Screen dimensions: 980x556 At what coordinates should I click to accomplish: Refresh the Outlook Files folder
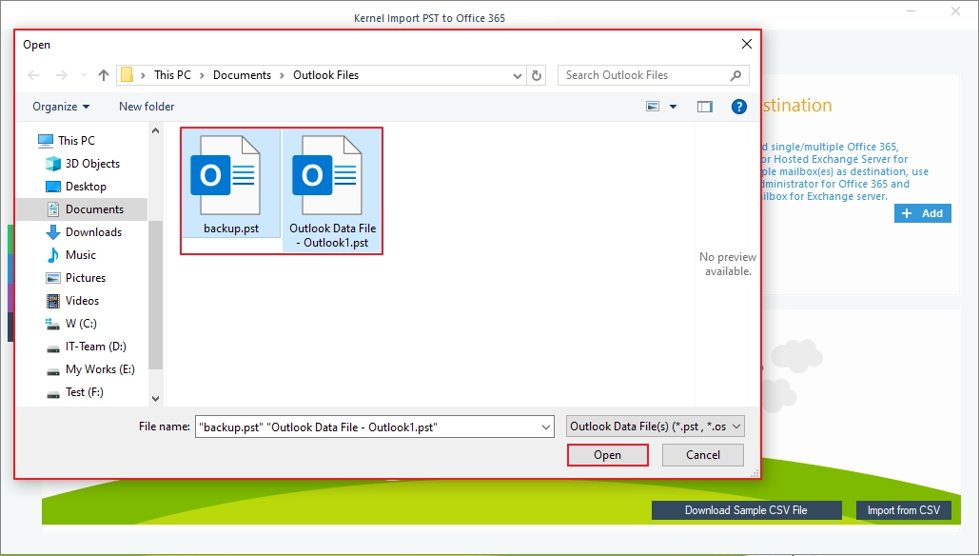click(x=537, y=75)
